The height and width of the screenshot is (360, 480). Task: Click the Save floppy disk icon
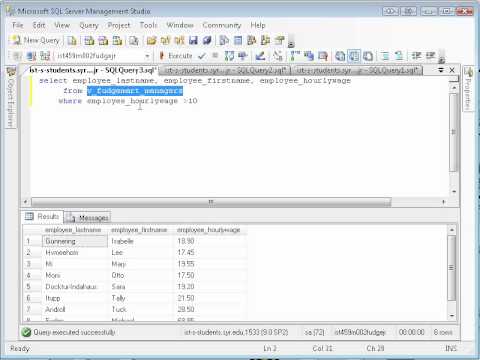click(193, 41)
